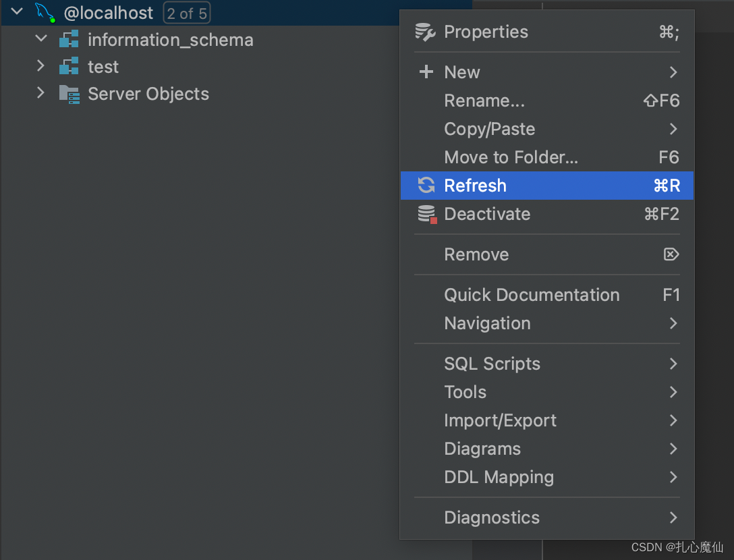Click the plus icon beside New
Viewport: 734px width, 560px height.
tap(426, 72)
